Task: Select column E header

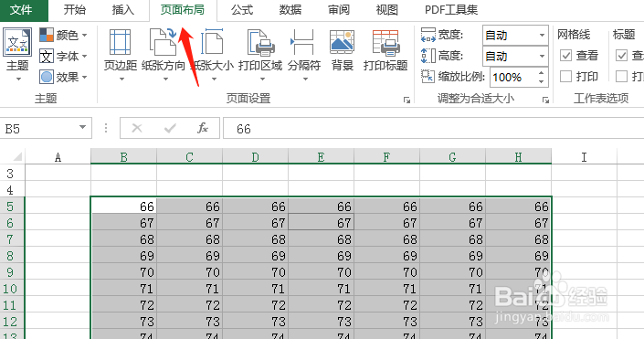Action: tap(321, 156)
